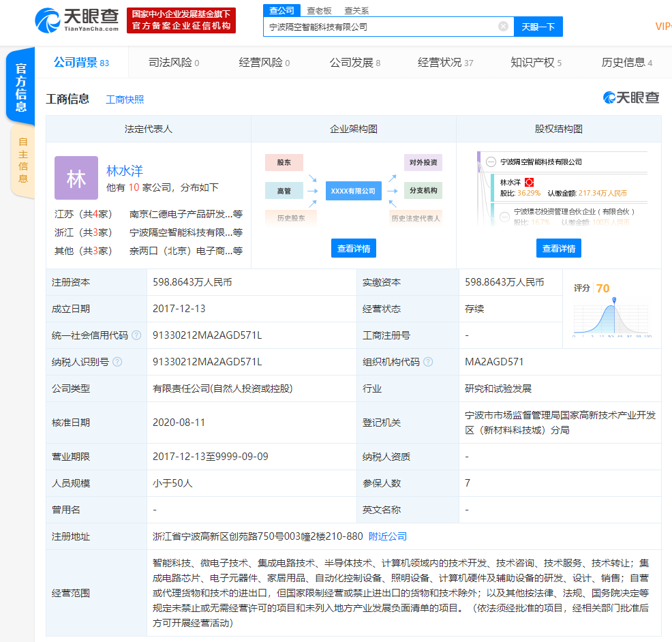The width and height of the screenshot is (672, 642).
Task: Select the 自主信息 side tab
Action: (x=22, y=160)
